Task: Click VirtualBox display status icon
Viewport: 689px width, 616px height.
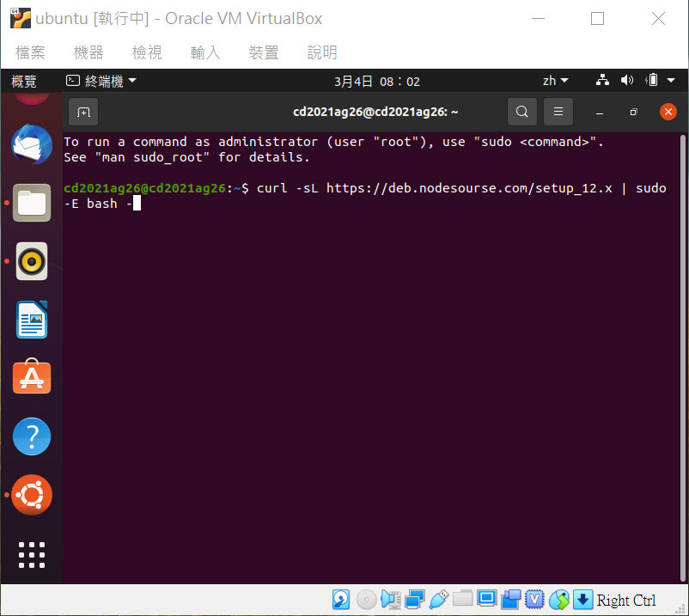Action: click(487, 599)
